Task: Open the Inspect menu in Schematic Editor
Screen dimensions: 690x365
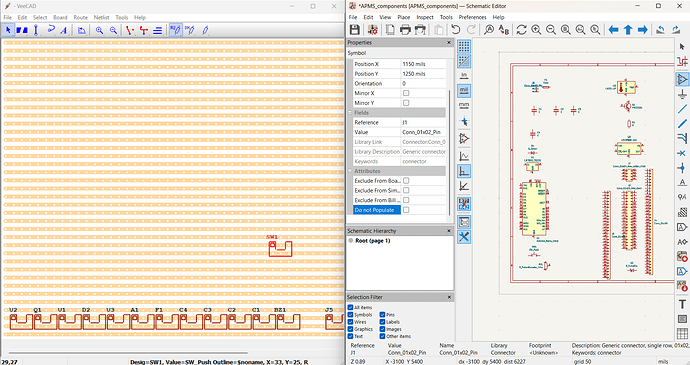Action: 425,17
